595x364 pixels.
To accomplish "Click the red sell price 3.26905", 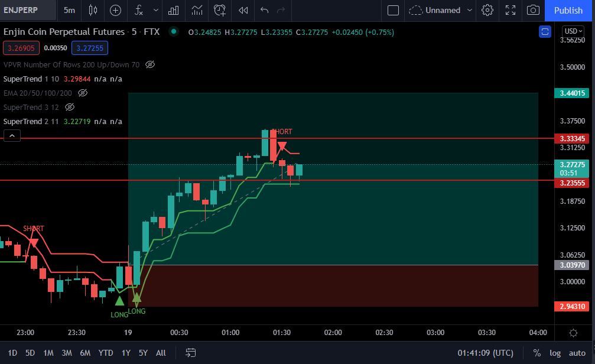I will pyautogui.click(x=21, y=48).
